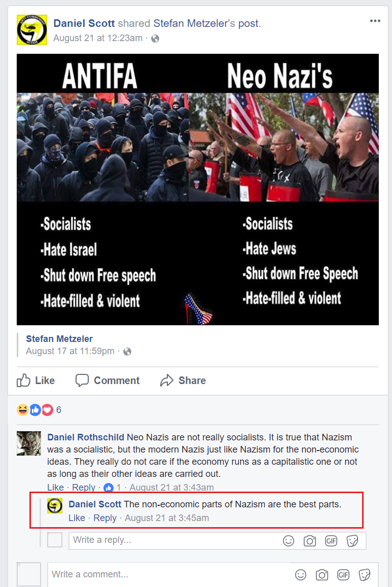Click the Comment speech bubble icon
This screenshot has width=392, height=587.
point(82,381)
